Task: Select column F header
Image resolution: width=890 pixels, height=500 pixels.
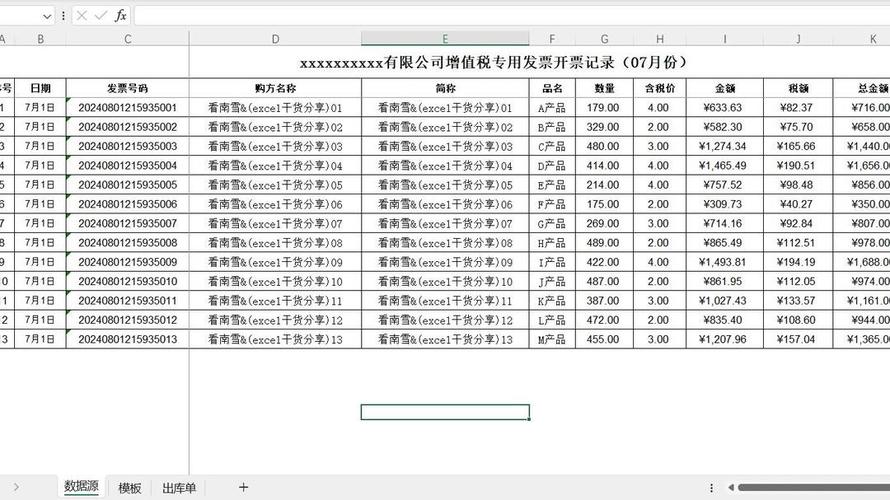Action: tap(552, 39)
